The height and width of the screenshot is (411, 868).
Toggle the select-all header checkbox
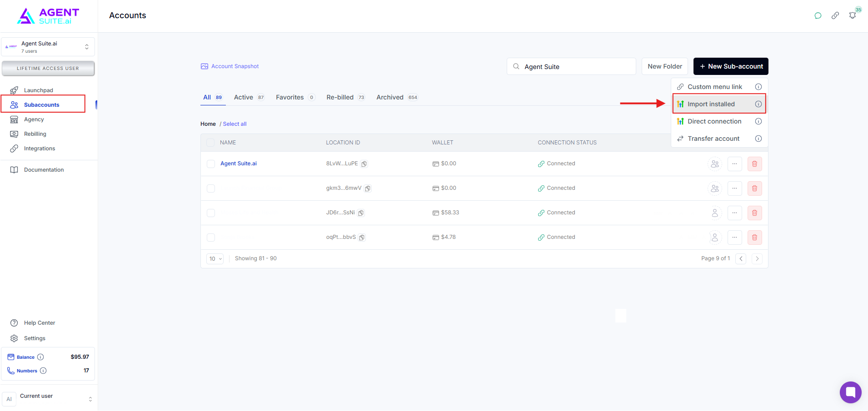pyautogui.click(x=210, y=143)
